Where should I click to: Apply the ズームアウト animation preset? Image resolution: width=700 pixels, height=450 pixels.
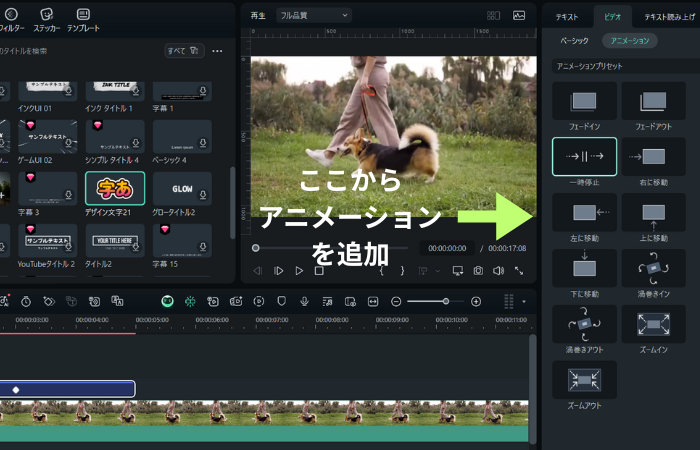584,380
